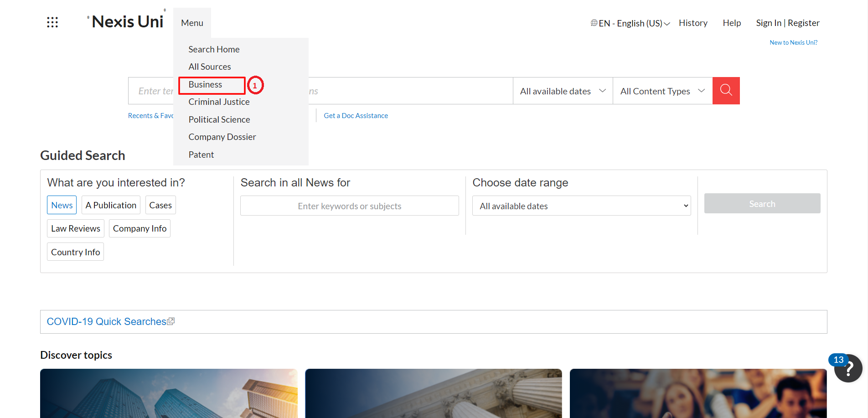The height and width of the screenshot is (418, 868).
Task: Open the product switcher grid icon
Action: tap(52, 22)
